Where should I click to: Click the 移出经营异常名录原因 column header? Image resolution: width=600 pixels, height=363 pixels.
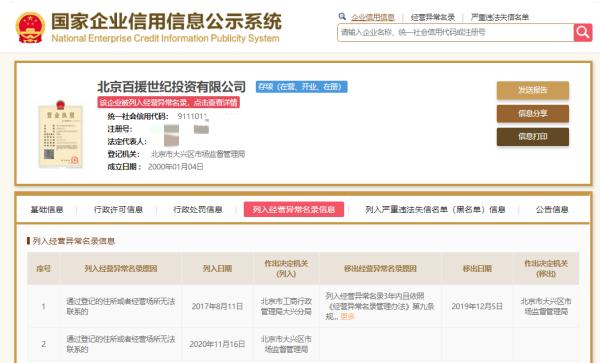(x=380, y=269)
